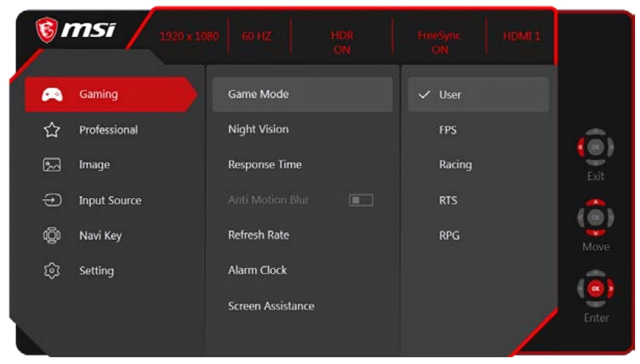Select the Professional menu icon

point(52,129)
